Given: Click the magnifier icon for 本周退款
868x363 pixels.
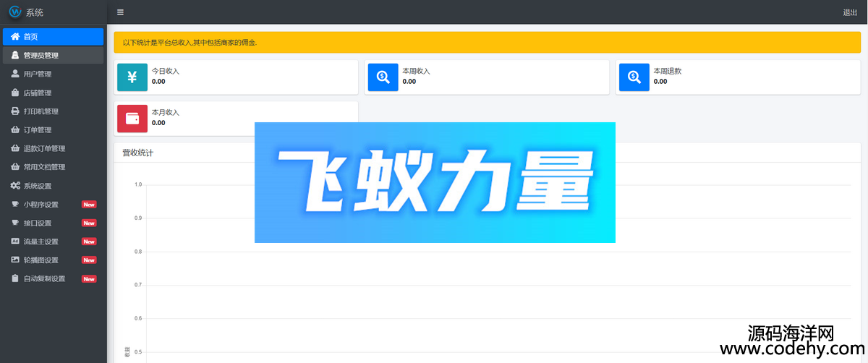Looking at the screenshot, I should (634, 77).
